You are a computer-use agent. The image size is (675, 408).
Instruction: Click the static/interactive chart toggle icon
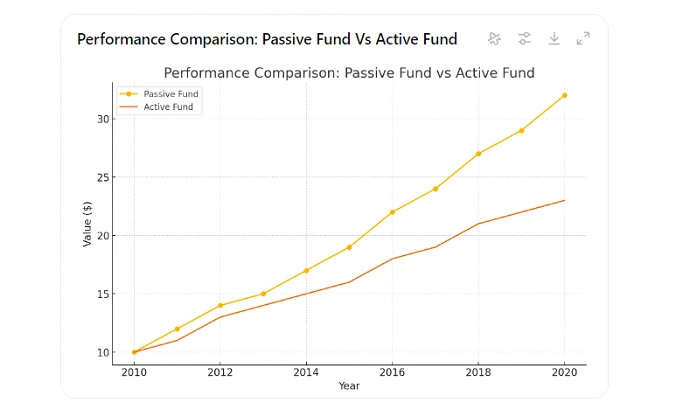click(494, 38)
